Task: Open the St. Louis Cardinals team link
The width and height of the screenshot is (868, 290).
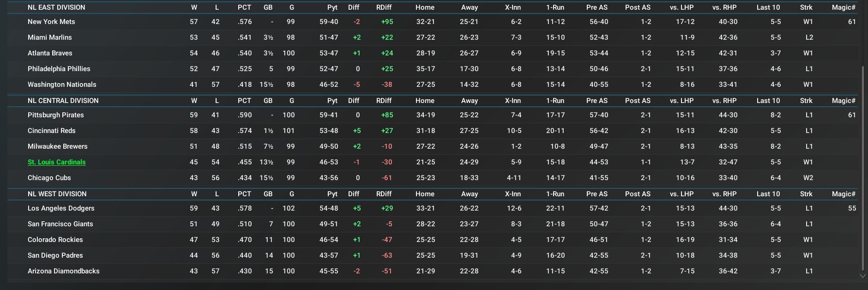Action: point(56,162)
